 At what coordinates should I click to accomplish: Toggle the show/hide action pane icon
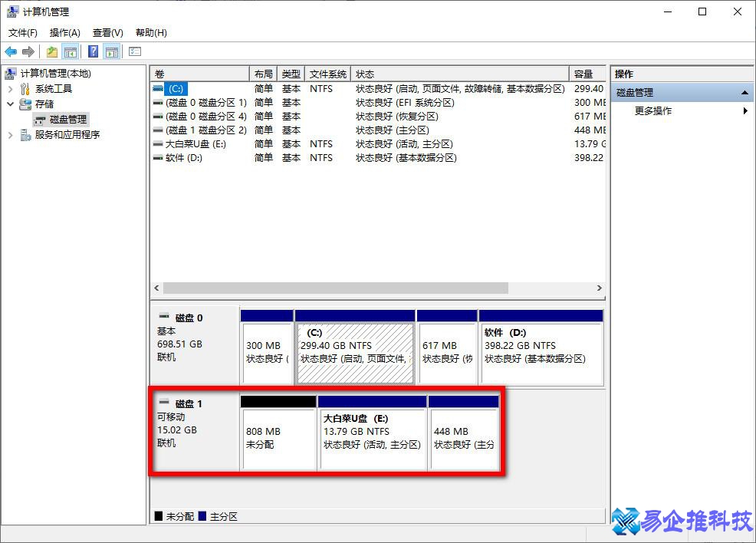click(x=112, y=51)
